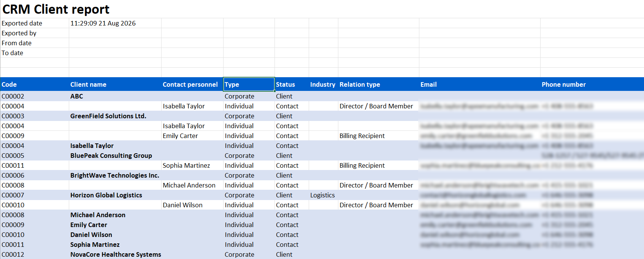Select client name 'Michael Anderson' in bold
This screenshot has width=644, height=259.
coord(98,215)
